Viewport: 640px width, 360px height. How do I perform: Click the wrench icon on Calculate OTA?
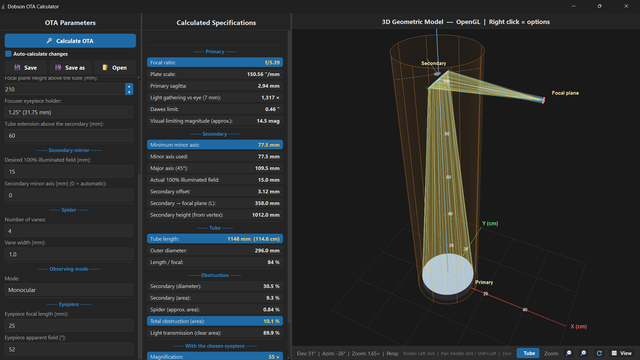click(49, 41)
